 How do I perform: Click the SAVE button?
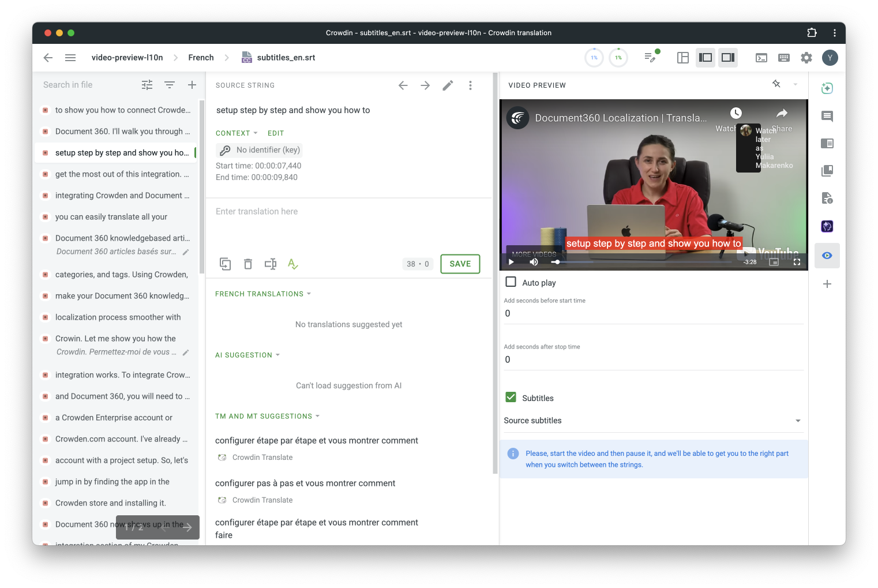(460, 264)
